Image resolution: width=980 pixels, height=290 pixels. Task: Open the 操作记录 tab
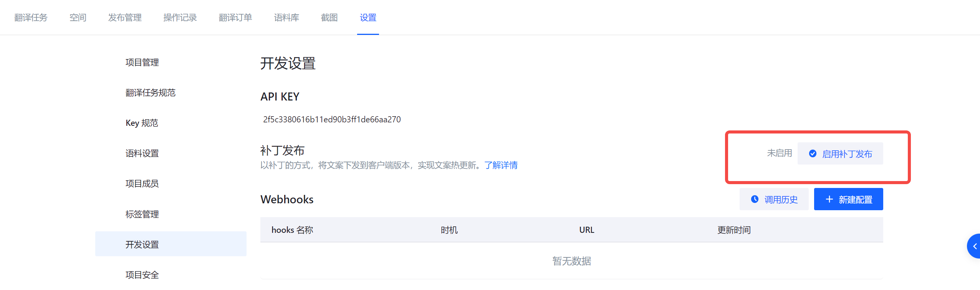180,18
